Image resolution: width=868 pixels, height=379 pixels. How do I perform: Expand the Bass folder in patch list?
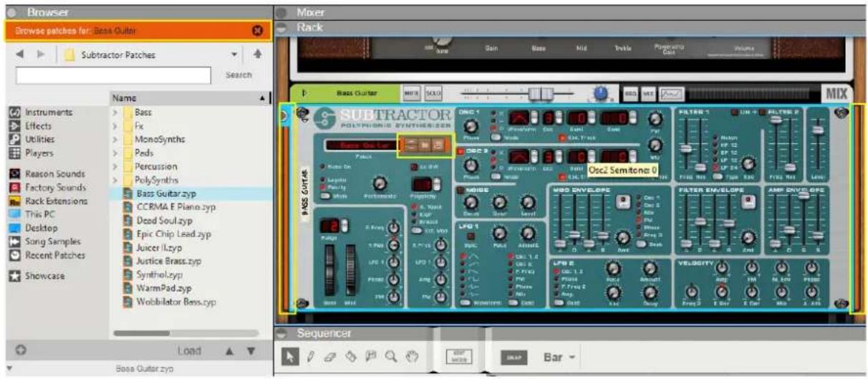pos(115,112)
